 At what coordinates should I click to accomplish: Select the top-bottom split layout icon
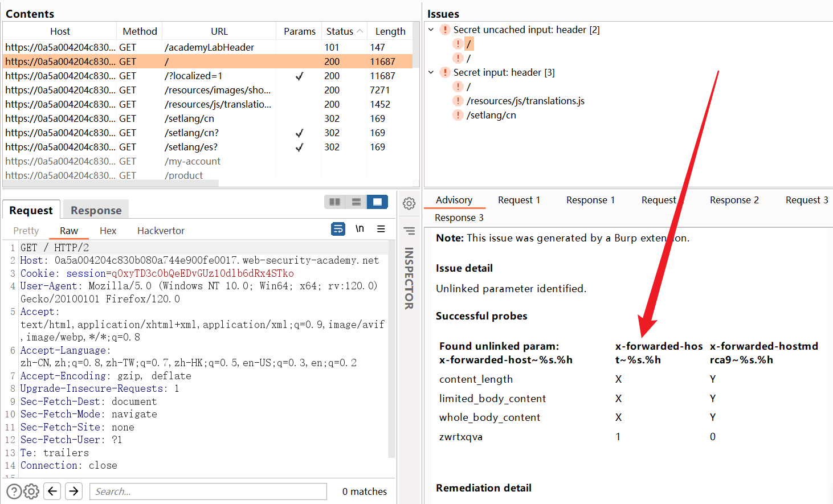coord(356,202)
